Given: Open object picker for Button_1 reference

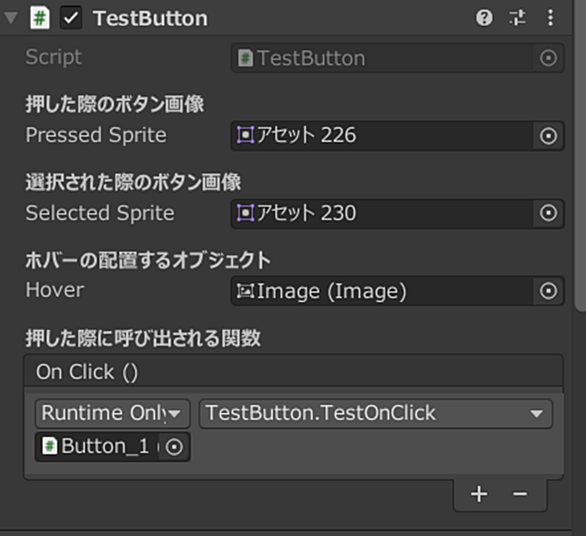Looking at the screenshot, I should point(175,447).
